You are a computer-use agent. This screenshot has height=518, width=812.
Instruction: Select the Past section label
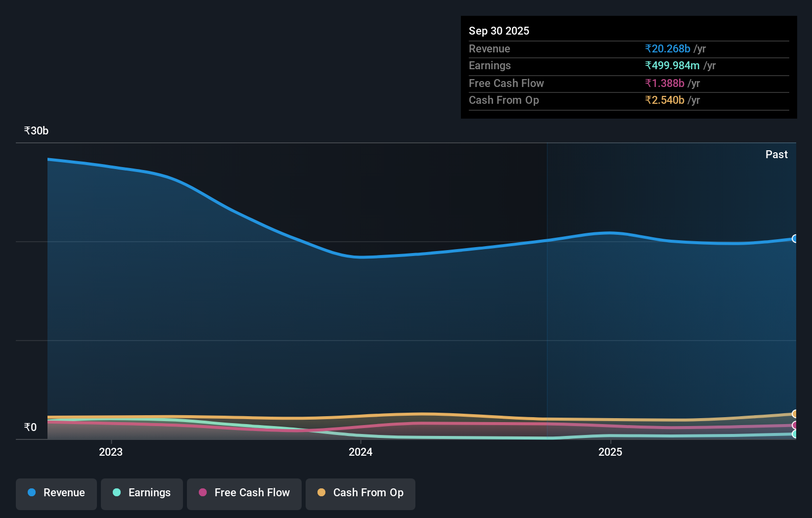776,154
